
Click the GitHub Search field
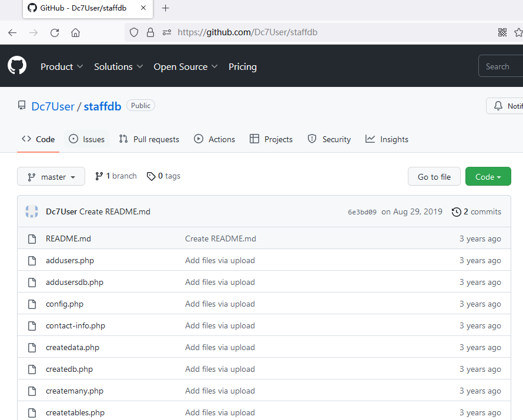click(500, 66)
